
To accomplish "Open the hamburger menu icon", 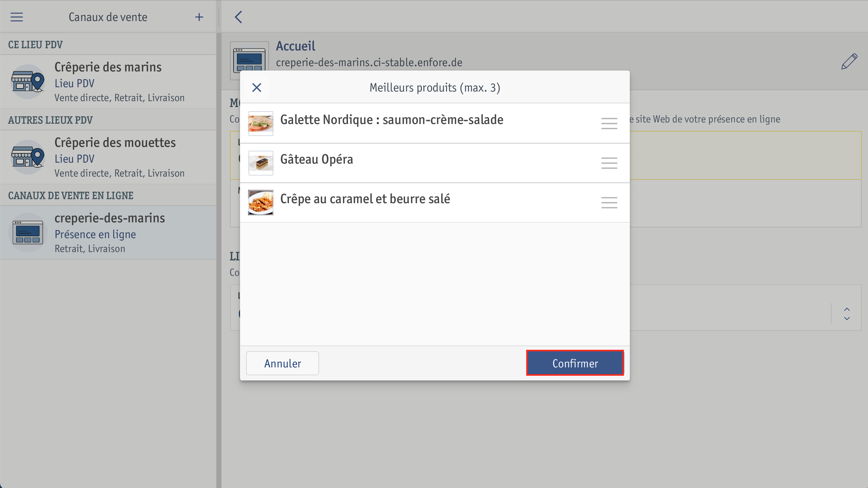I will pyautogui.click(x=16, y=17).
